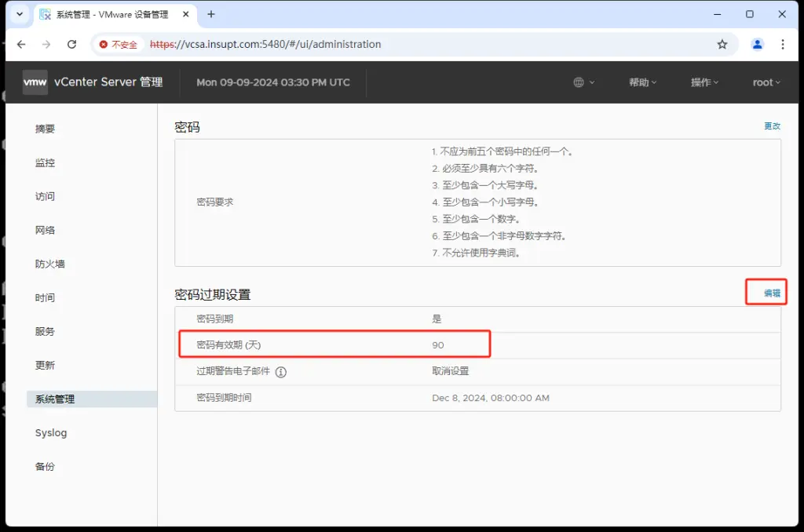Expand the 帮助 dropdown menu

point(642,82)
